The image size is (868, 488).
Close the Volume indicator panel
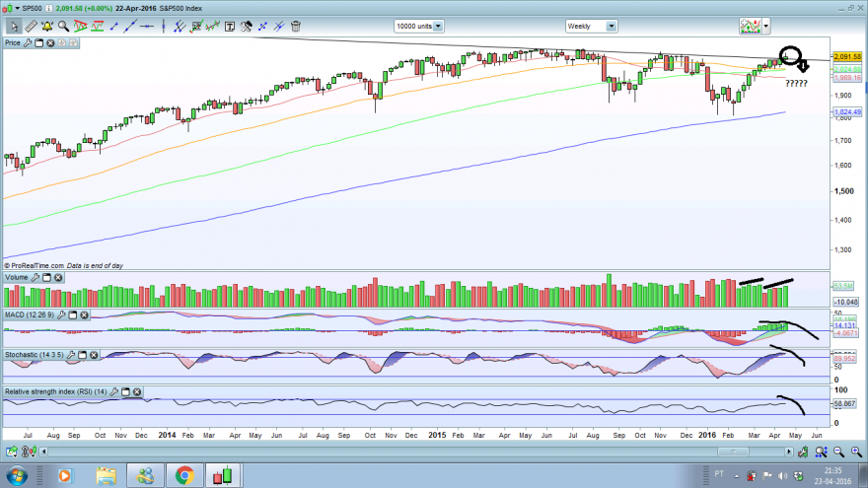tap(58, 277)
